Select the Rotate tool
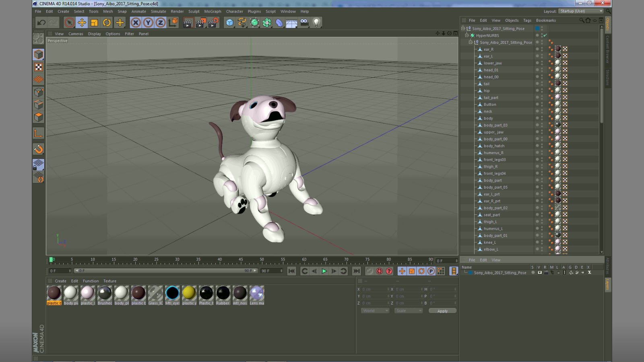Image resolution: width=644 pixels, height=362 pixels. point(107,23)
